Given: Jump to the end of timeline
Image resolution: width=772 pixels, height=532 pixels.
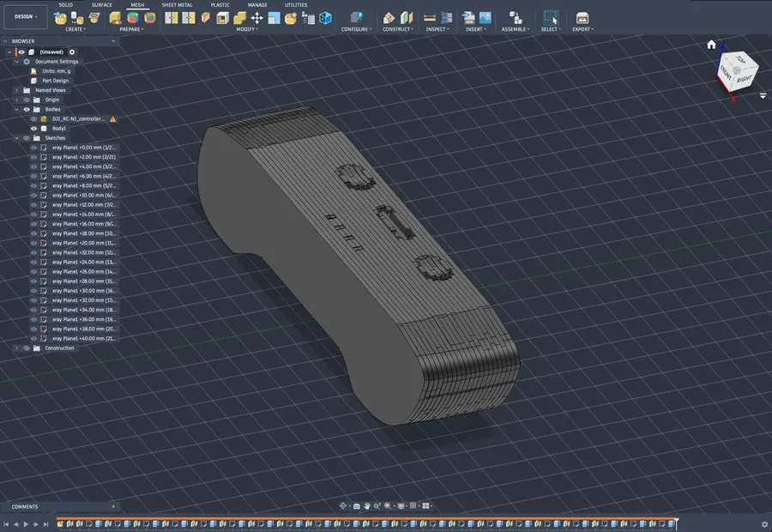Looking at the screenshot, I should pos(45,524).
